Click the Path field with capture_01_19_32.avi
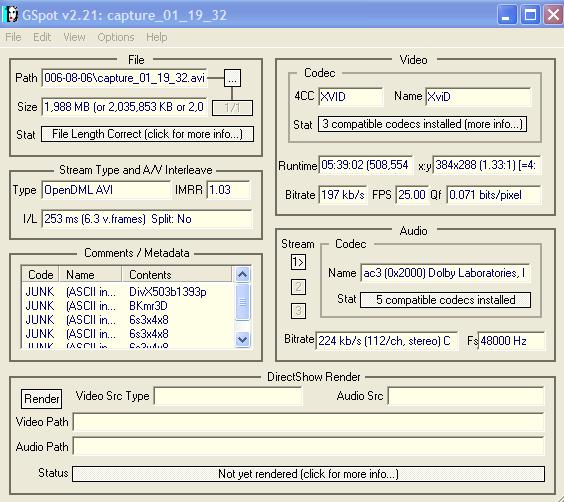This screenshot has height=502, width=564. [x=124, y=78]
